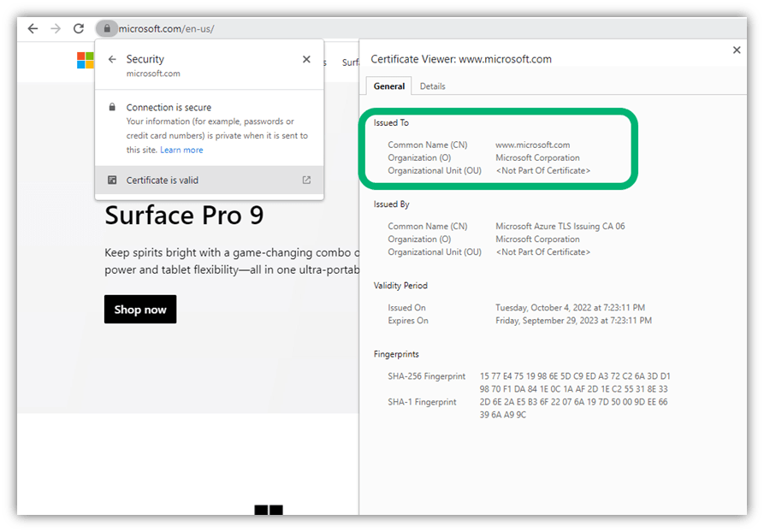Click the Validity Period heading
Screen dimensions: 764x532
[x=400, y=286]
